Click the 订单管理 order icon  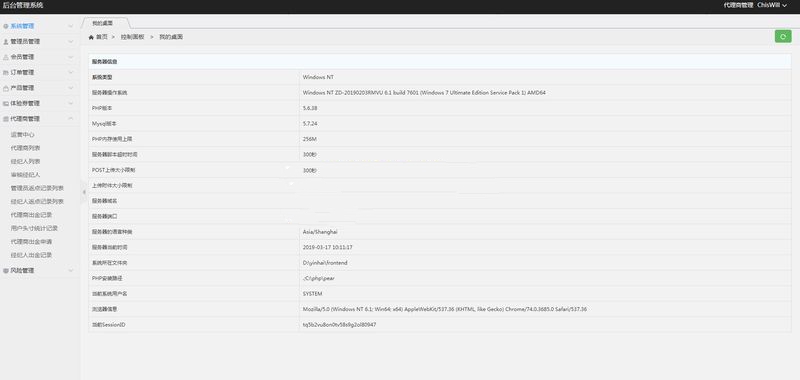6,72
